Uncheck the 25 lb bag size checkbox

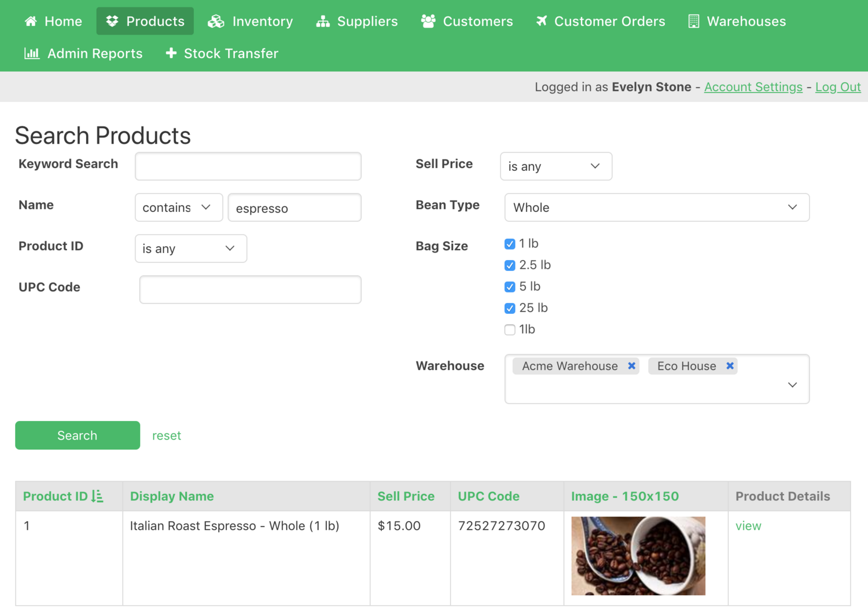click(x=510, y=308)
